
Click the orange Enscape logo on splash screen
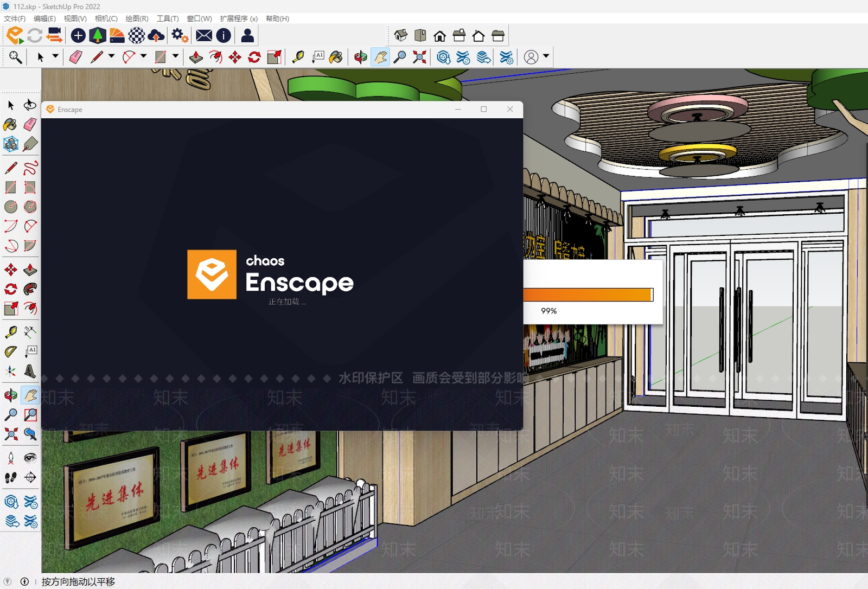click(212, 274)
